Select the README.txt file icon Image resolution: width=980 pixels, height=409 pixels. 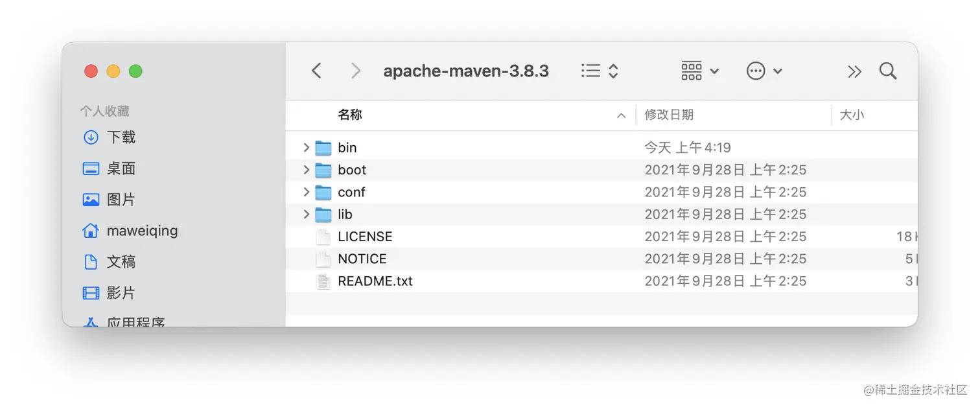323,281
